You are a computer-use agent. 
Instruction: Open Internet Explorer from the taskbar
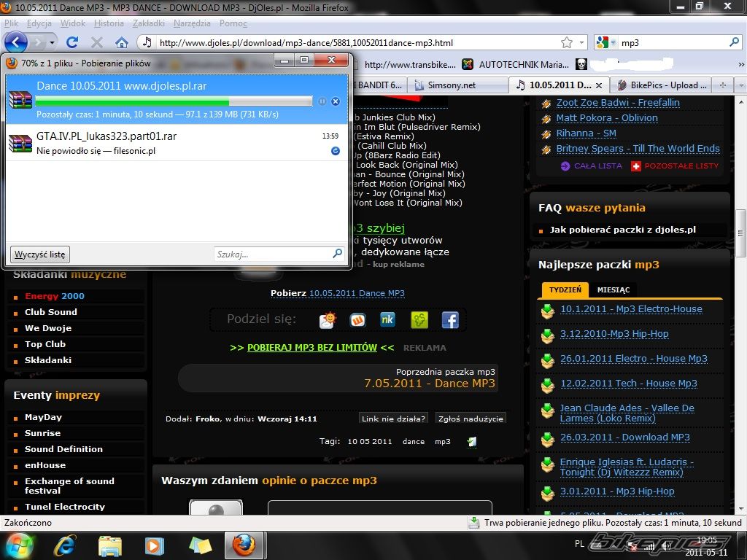point(66,545)
